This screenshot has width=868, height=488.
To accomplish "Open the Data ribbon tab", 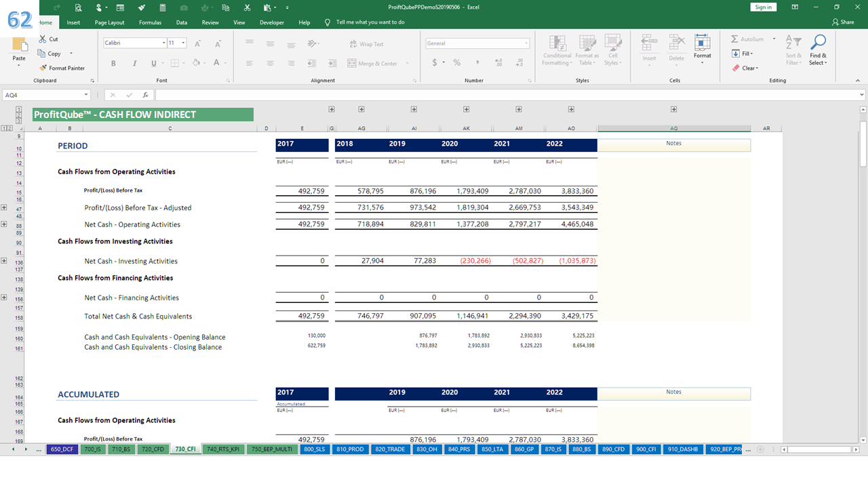I will coord(182,22).
